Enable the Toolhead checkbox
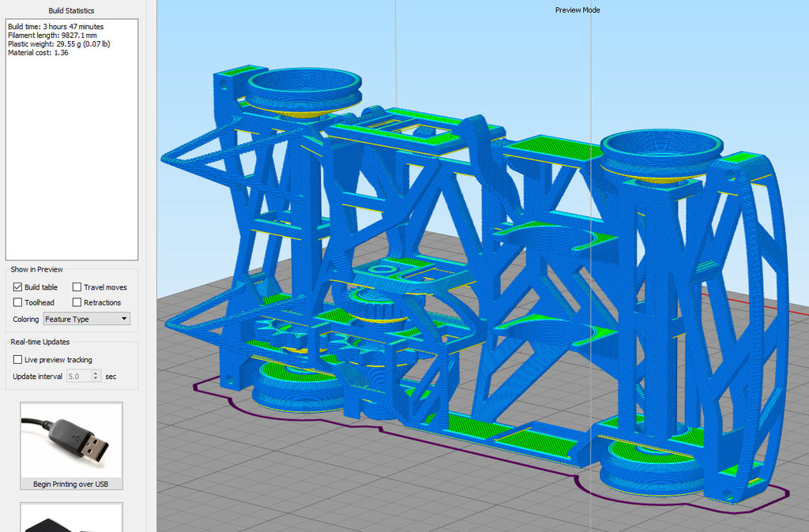 click(17, 302)
